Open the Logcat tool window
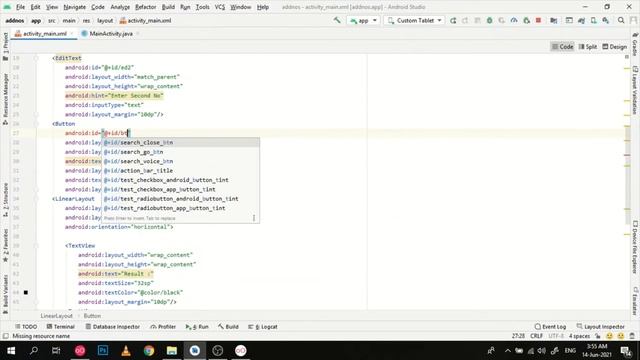640x360 pixels. click(263, 327)
